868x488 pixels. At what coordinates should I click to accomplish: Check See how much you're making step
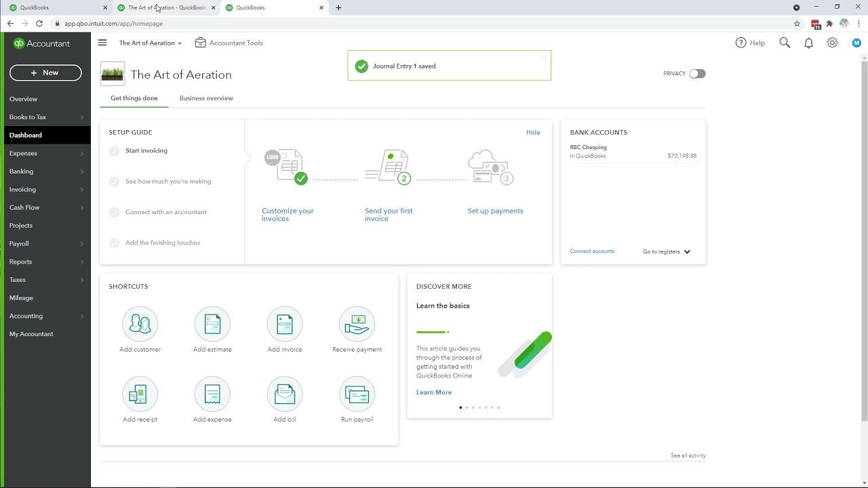(x=115, y=182)
